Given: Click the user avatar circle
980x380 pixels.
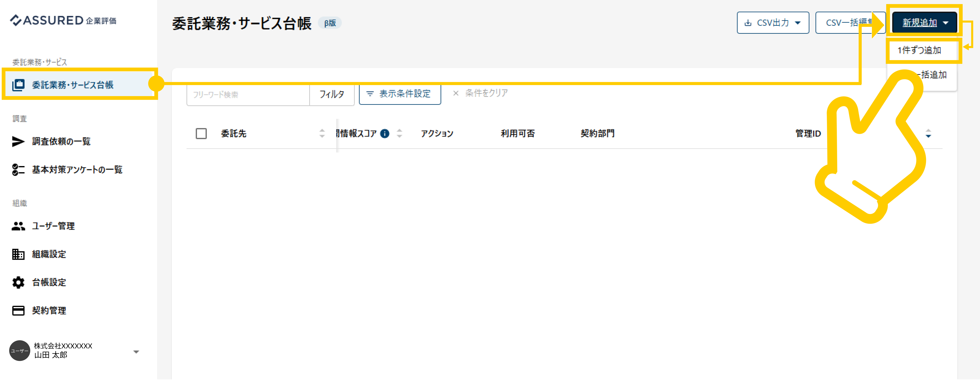Looking at the screenshot, I should click(x=19, y=350).
